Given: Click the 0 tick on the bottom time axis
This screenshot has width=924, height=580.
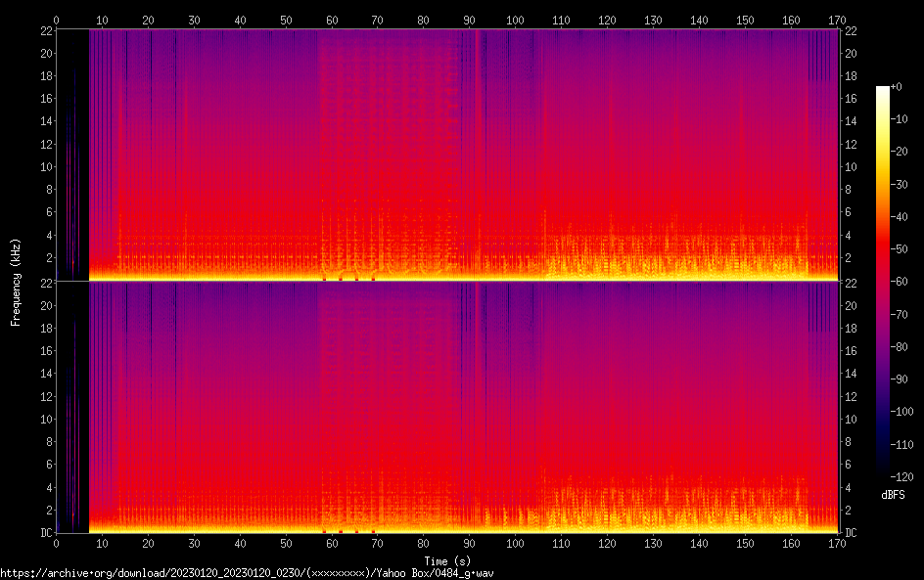Looking at the screenshot, I should pyautogui.click(x=57, y=543).
